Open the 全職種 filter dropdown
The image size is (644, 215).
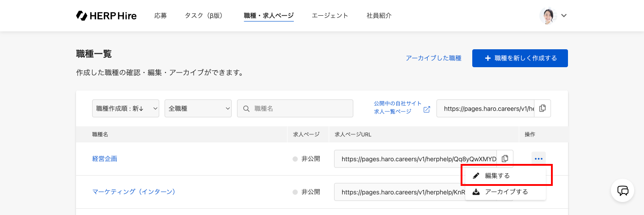coord(198,108)
